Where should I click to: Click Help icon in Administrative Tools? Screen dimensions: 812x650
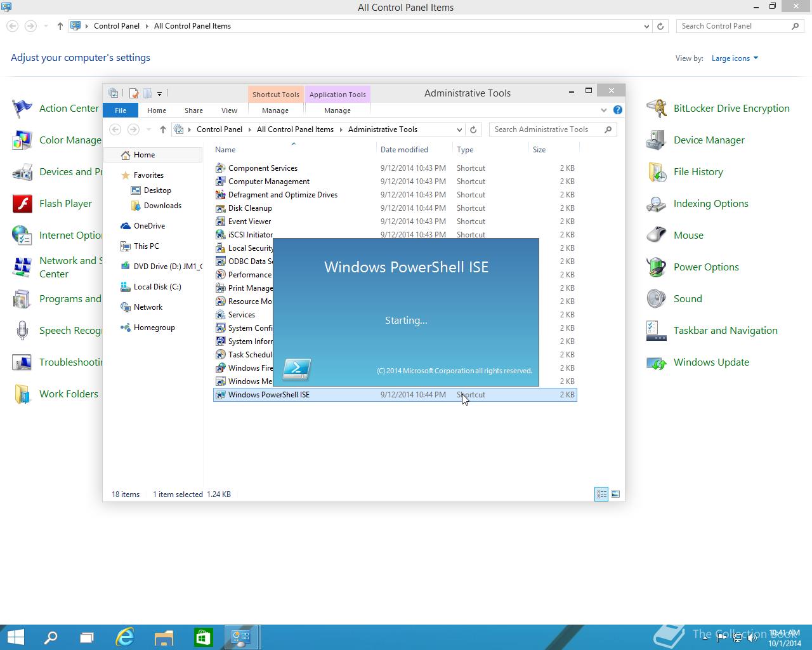coord(617,110)
